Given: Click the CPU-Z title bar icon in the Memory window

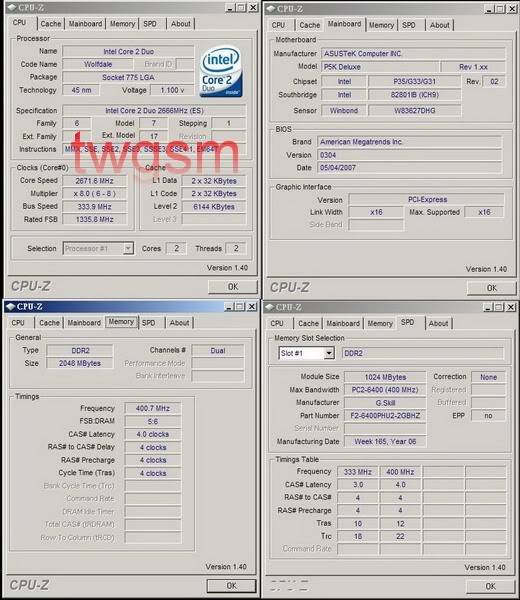Looking at the screenshot, I should [x=11, y=307].
